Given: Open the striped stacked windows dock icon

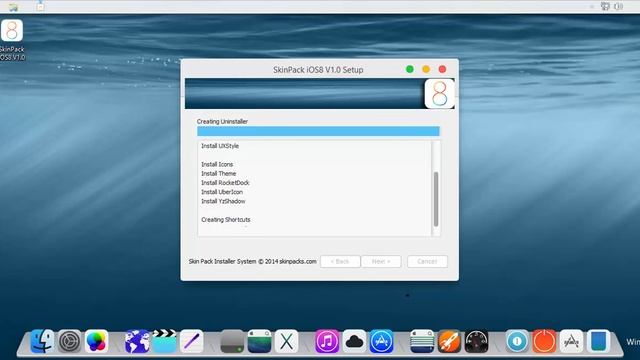Looking at the screenshot, I should [422, 341].
